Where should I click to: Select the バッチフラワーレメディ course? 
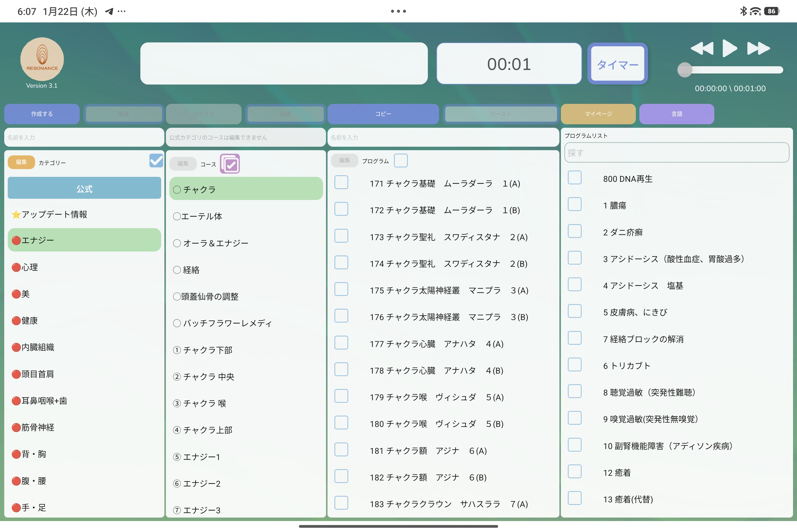pos(246,323)
